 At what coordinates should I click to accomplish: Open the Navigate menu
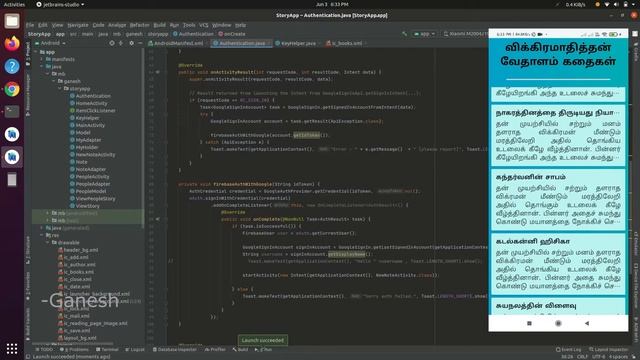point(78,25)
